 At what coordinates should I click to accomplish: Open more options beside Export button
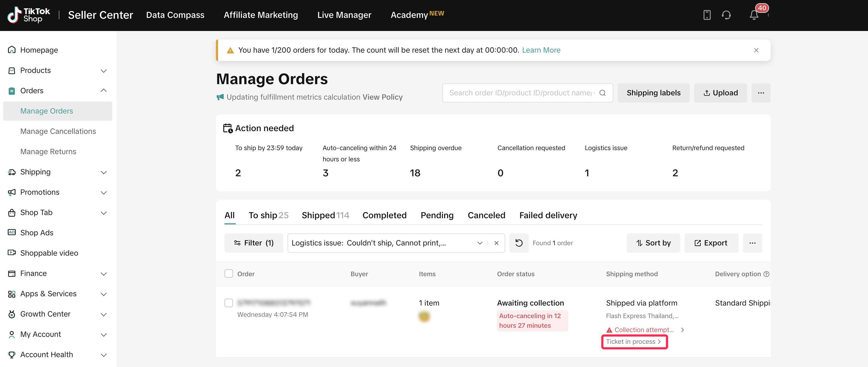(x=752, y=243)
